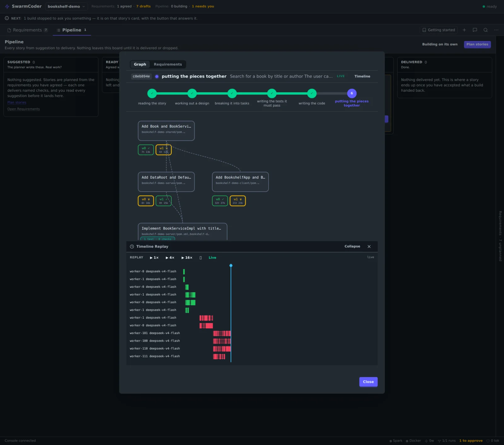
Task: Select the w0 worker chip under Add BookshelfApp
Action: 220,201
